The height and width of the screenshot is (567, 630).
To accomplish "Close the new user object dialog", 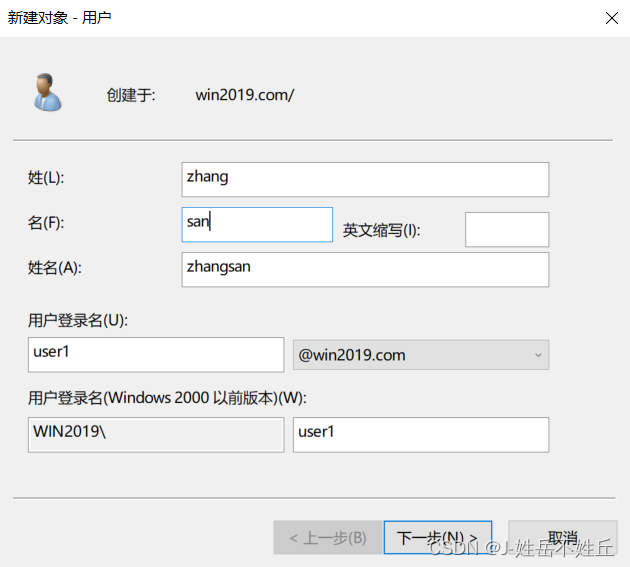I will tap(612, 18).
